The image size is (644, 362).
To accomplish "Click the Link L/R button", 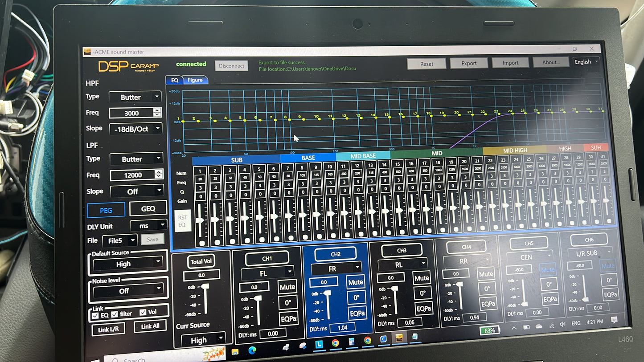I will (x=108, y=329).
